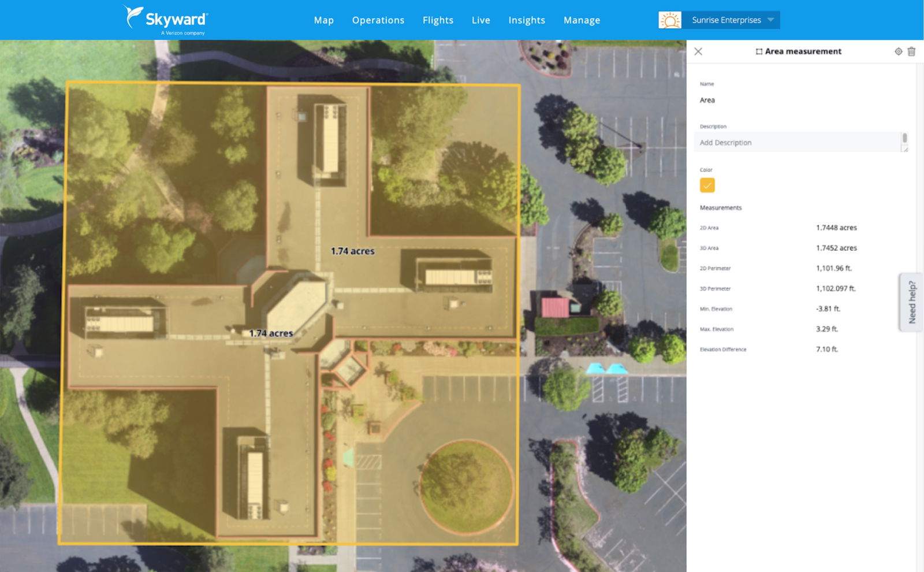The width and height of the screenshot is (924, 572).
Task: Open the Flights section
Action: click(x=438, y=20)
